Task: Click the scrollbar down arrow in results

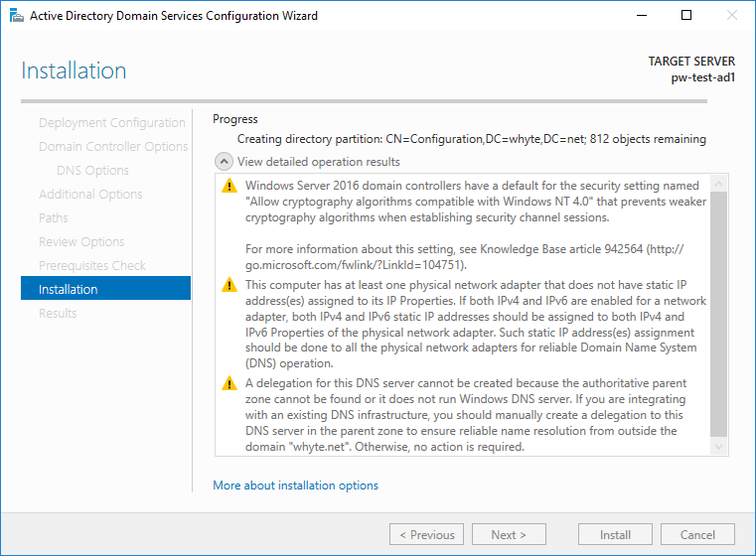Action: [718, 447]
